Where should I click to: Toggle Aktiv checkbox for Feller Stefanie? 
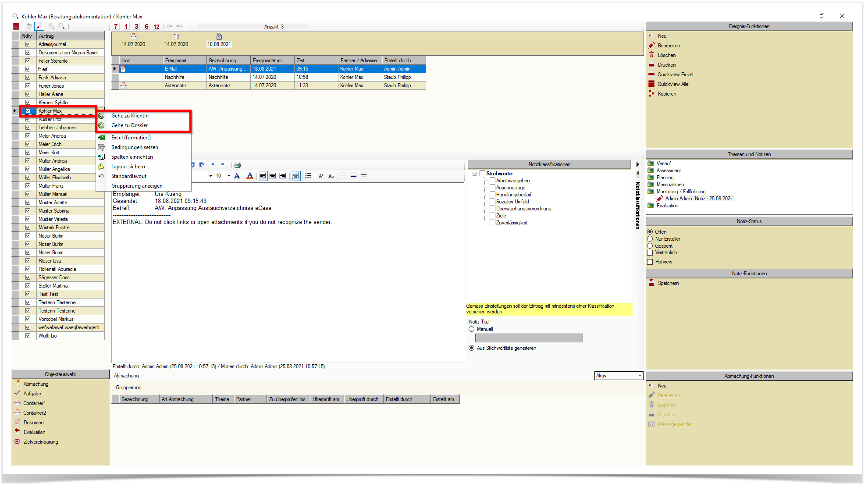pyautogui.click(x=28, y=61)
